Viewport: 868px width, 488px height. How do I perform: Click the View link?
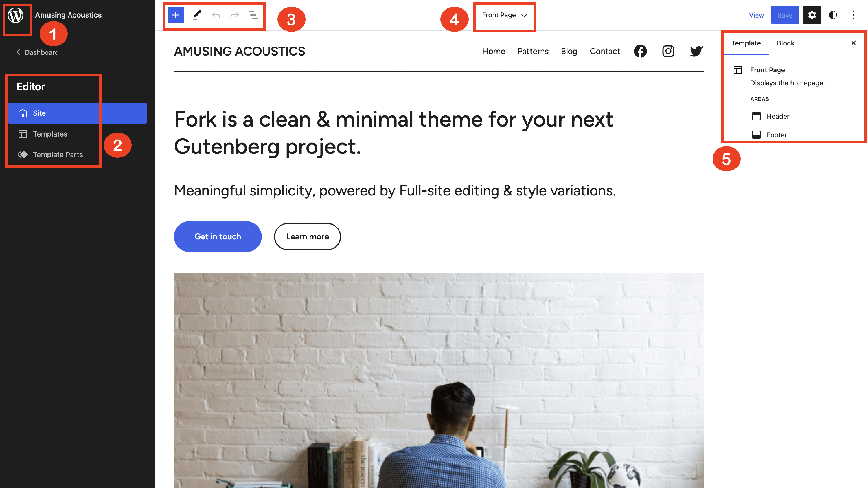tap(756, 15)
